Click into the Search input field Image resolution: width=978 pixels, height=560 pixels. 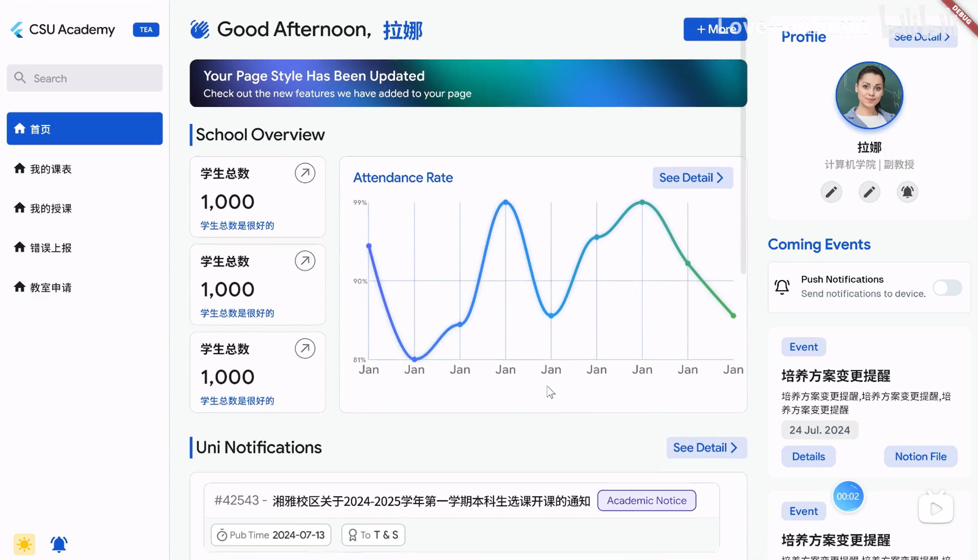point(85,78)
